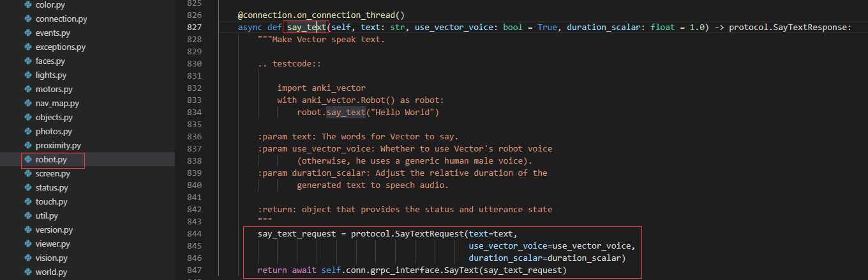Open viewer.py file

(x=53, y=244)
